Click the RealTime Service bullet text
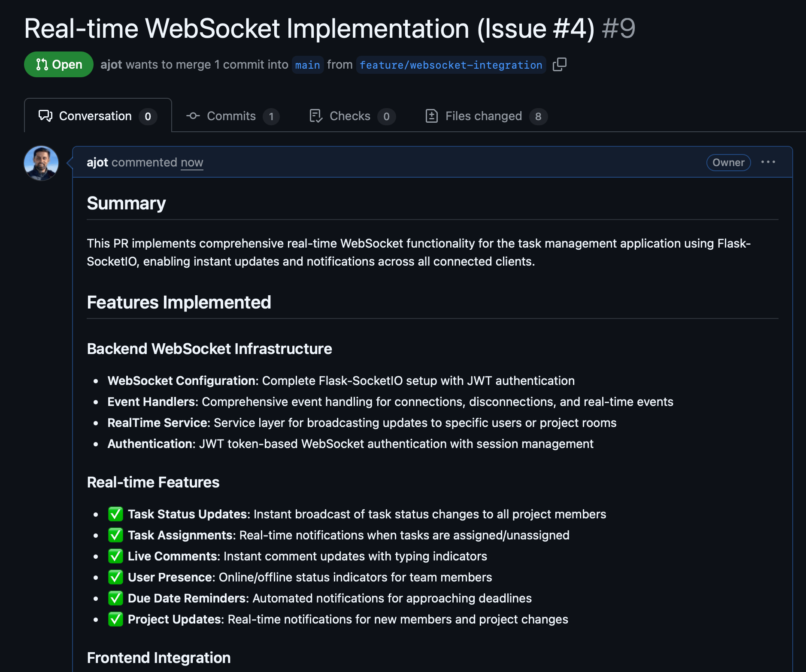Image resolution: width=806 pixels, height=672 pixels. pyautogui.click(x=362, y=423)
